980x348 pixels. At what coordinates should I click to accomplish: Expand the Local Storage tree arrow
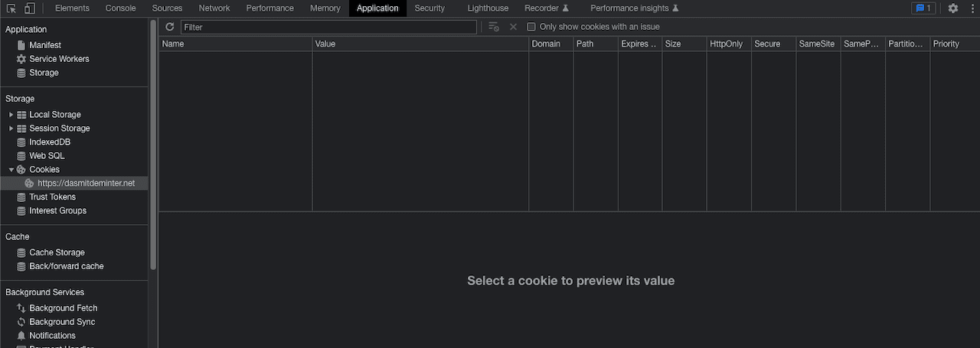[11, 115]
